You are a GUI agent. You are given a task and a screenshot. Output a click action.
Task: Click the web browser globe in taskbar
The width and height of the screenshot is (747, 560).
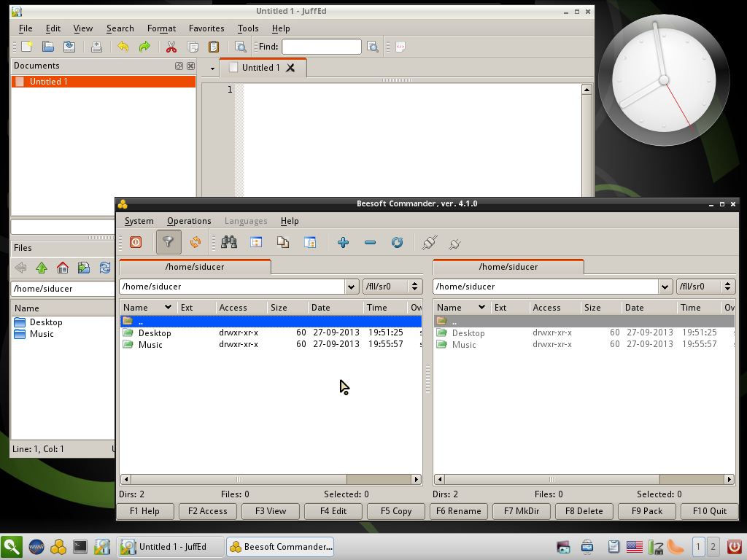point(36,547)
